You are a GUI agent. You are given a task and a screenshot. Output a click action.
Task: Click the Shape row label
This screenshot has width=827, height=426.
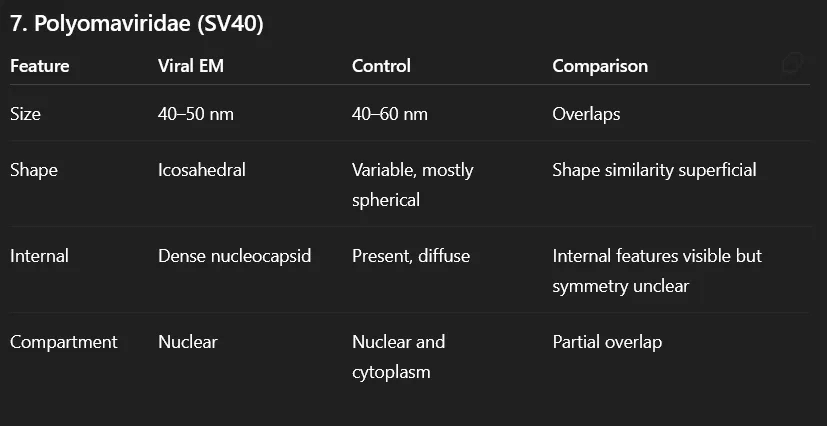point(34,170)
